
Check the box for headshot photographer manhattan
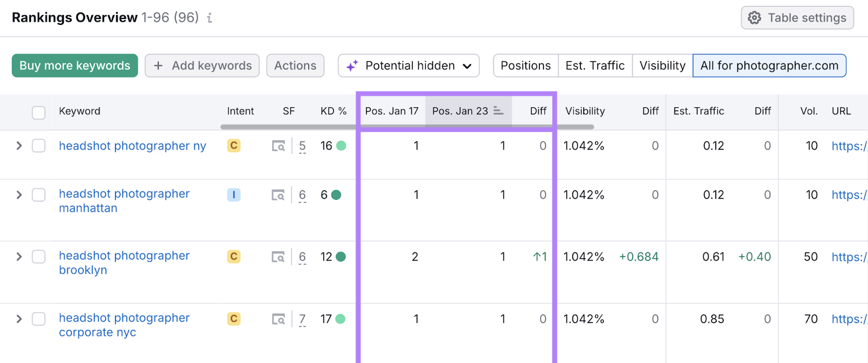[x=39, y=195]
